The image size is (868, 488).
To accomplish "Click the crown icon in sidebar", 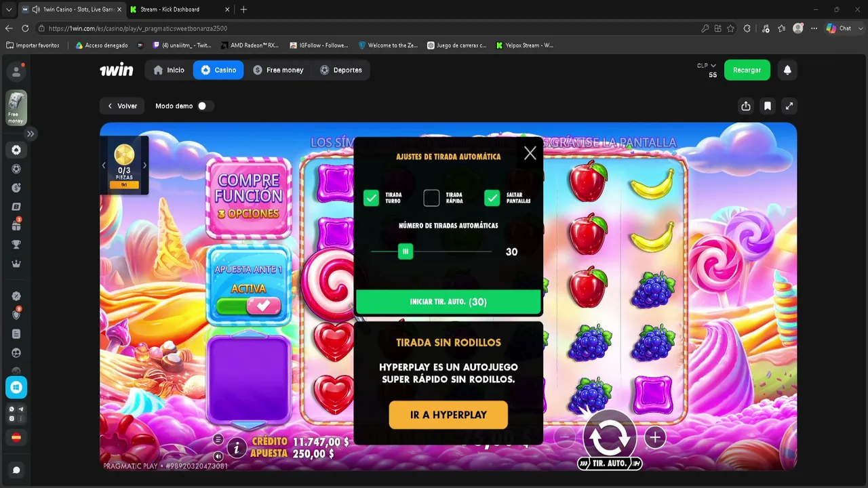I will 16,264.
